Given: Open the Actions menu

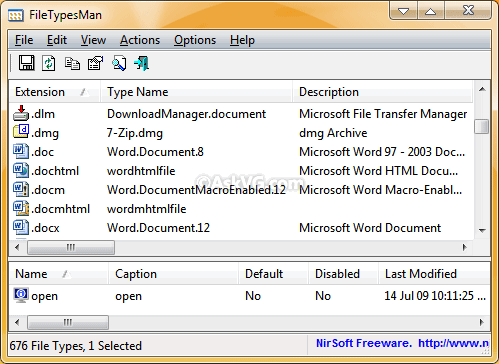Looking at the screenshot, I should 140,40.
